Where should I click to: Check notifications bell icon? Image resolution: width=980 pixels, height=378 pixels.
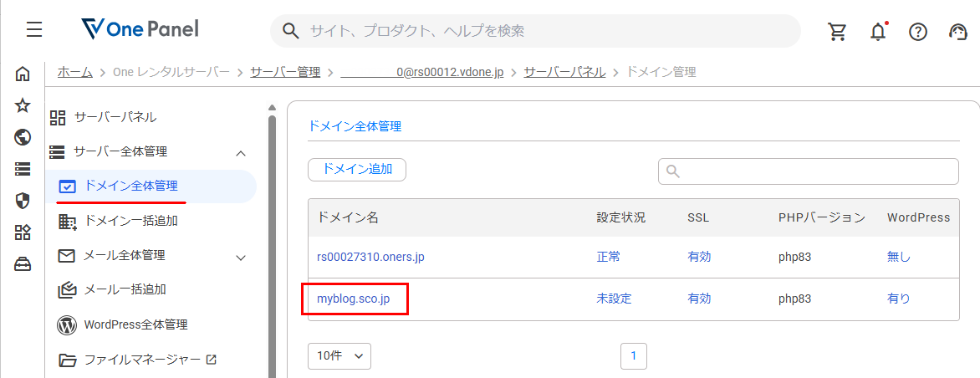tap(878, 31)
